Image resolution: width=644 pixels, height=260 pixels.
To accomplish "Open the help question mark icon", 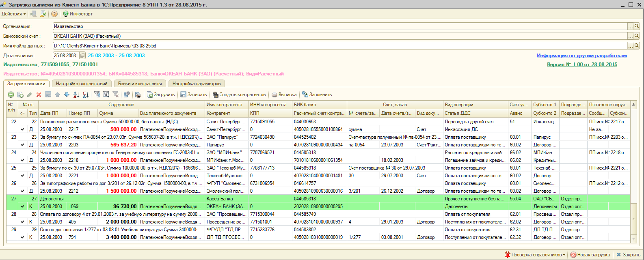I will click(x=54, y=14).
